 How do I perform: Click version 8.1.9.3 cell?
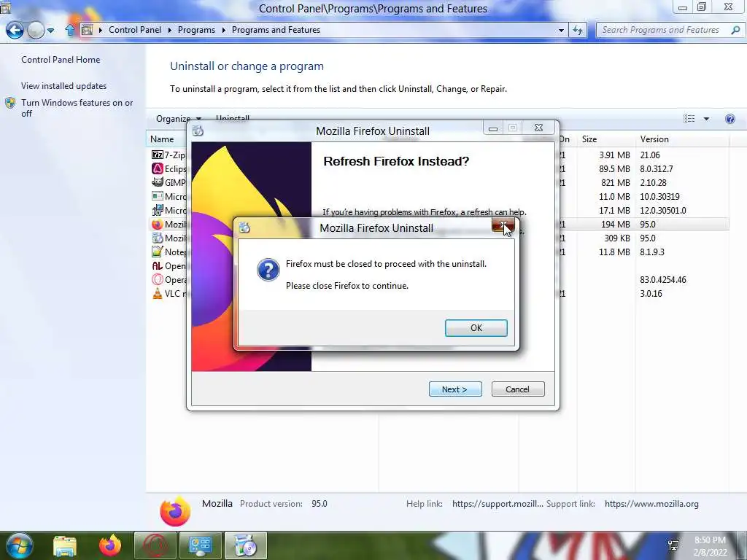click(x=651, y=252)
